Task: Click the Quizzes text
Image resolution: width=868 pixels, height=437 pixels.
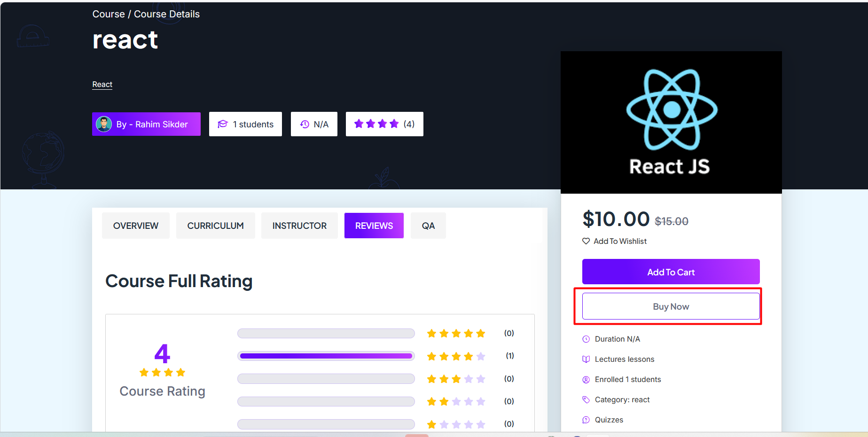Action: click(609, 420)
